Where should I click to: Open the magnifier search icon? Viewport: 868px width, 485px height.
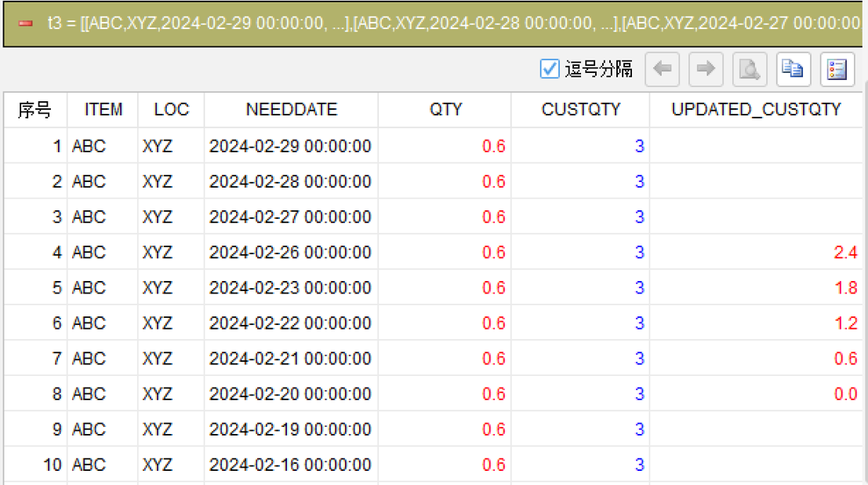click(750, 69)
